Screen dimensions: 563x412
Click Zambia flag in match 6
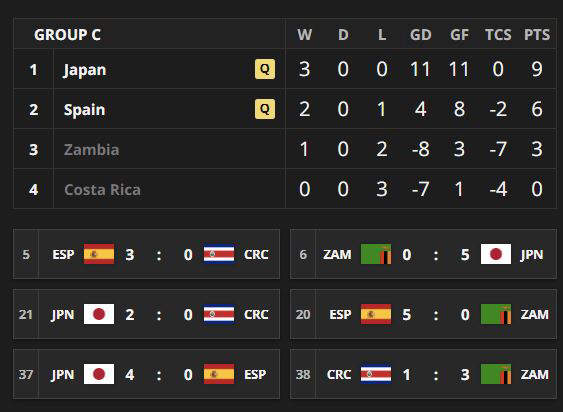click(376, 254)
